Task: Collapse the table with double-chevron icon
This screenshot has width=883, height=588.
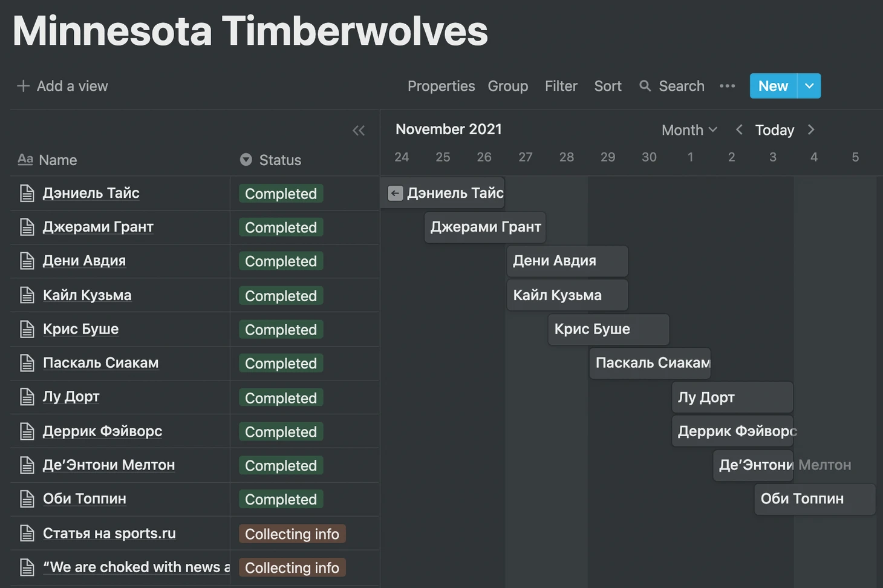Action: (x=359, y=130)
